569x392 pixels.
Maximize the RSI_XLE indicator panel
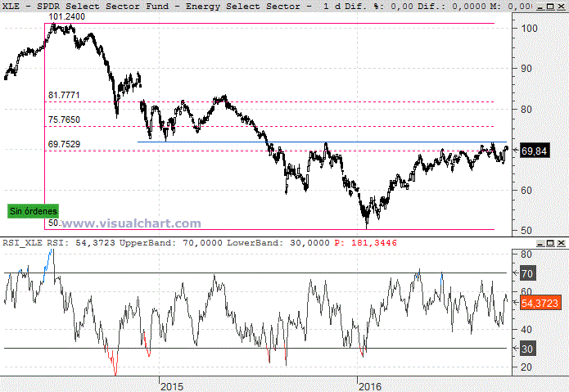(550, 243)
